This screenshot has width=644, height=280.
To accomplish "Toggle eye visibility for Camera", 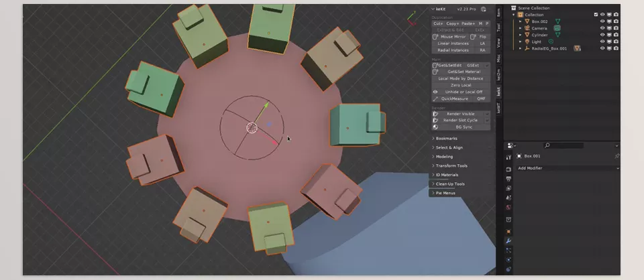I will (602, 28).
